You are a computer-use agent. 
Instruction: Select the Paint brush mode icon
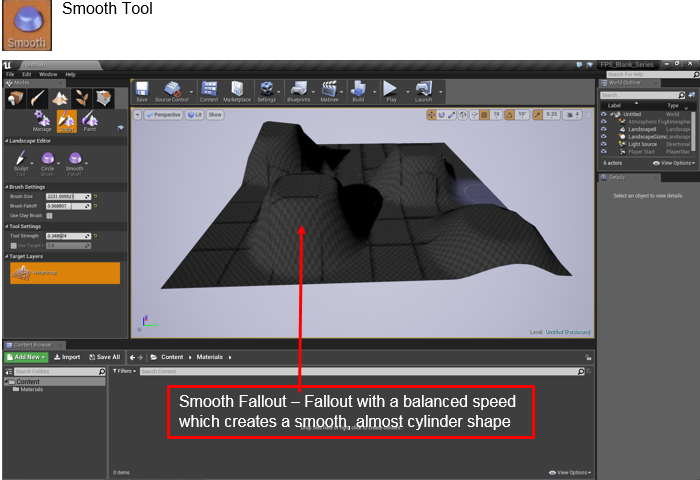pyautogui.click(x=38, y=98)
